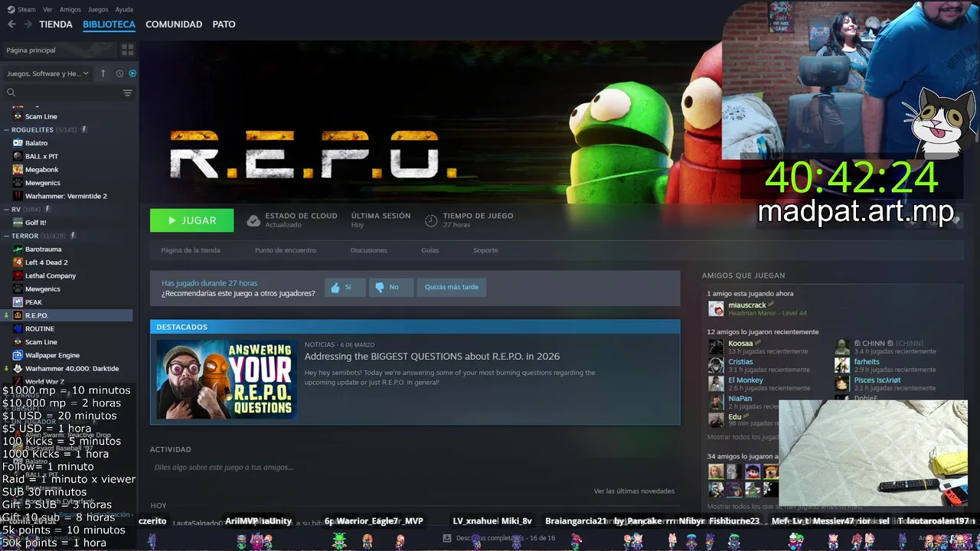Collapse the ROGUELITES category

coord(7,130)
